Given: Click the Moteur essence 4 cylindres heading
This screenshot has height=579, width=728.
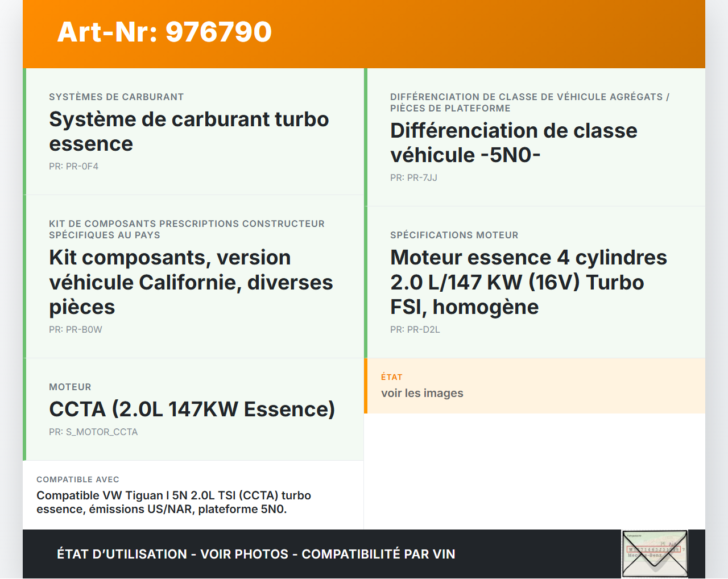Looking at the screenshot, I should click(528, 282).
